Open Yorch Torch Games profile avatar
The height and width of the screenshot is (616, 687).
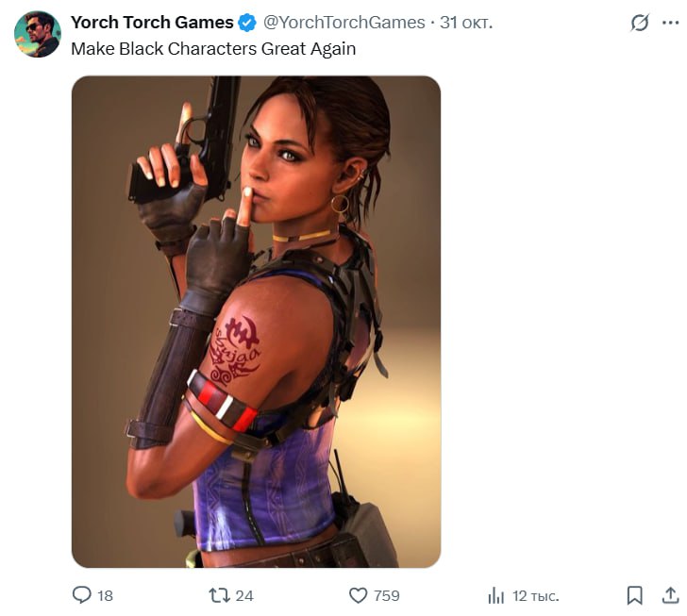coord(38,34)
